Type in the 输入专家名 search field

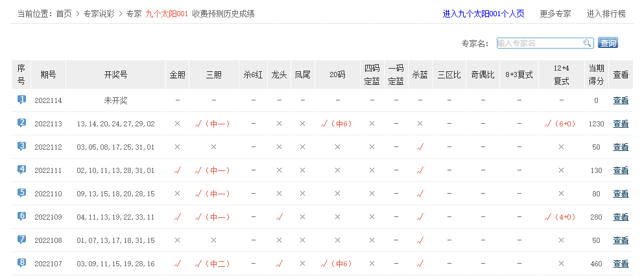539,43
